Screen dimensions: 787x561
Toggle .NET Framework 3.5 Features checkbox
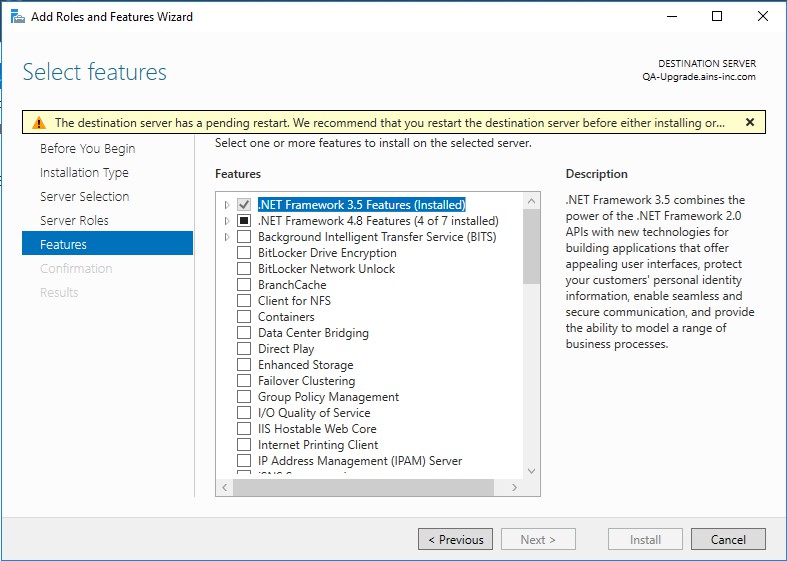244,205
